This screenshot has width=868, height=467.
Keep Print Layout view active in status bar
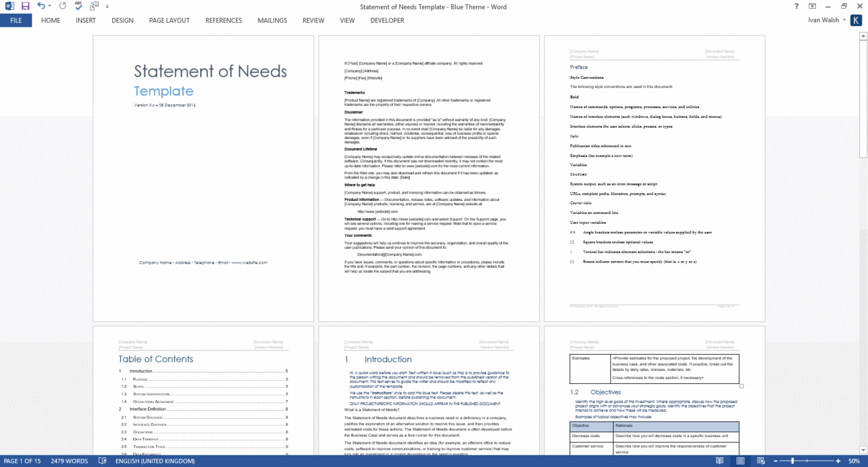[x=740, y=461]
